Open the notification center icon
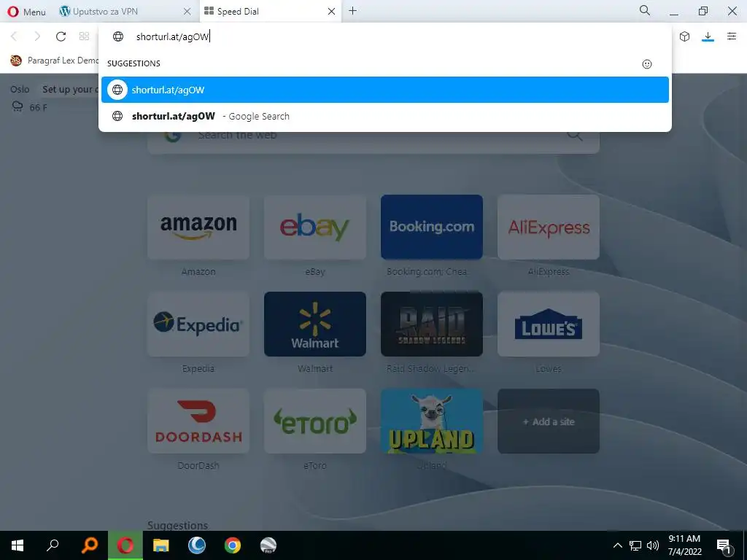Viewport: 747px width, 560px height. [x=724, y=545]
